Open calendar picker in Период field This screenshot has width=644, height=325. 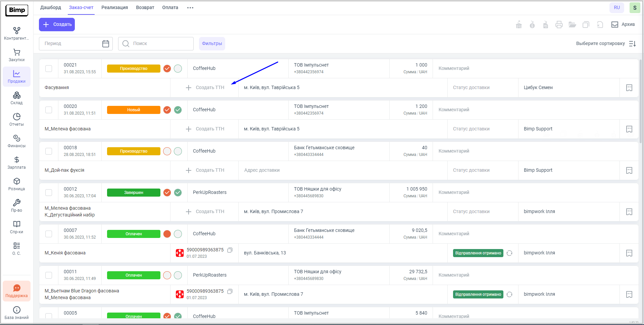106,44
